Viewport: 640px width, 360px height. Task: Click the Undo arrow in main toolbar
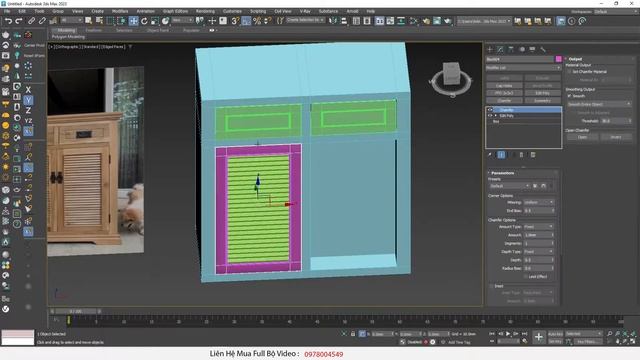point(8,20)
